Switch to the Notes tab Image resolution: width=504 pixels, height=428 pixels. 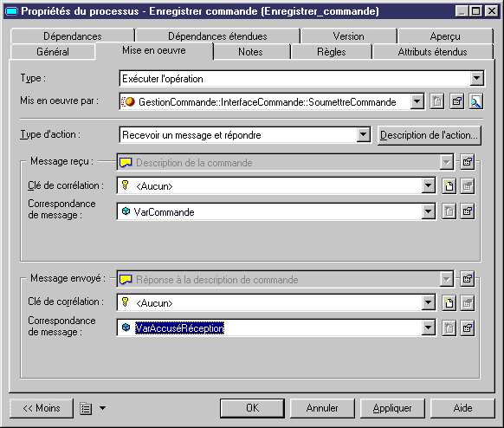pyautogui.click(x=250, y=52)
